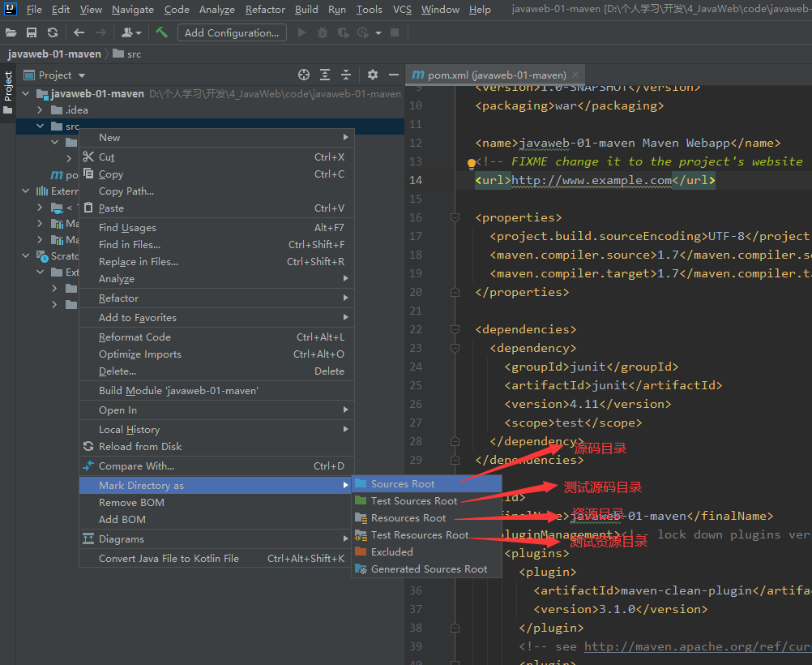Hide the Project panel with minus icon
Viewport: 812px width, 665px height.
point(394,75)
